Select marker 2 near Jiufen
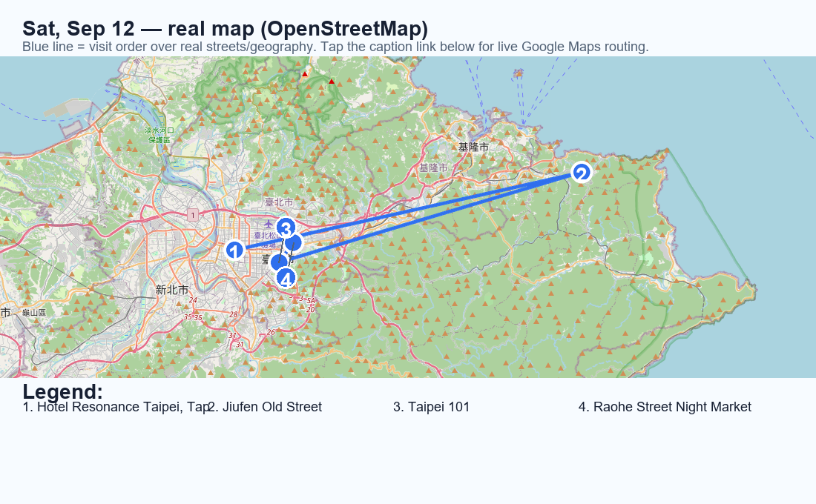 coord(582,173)
